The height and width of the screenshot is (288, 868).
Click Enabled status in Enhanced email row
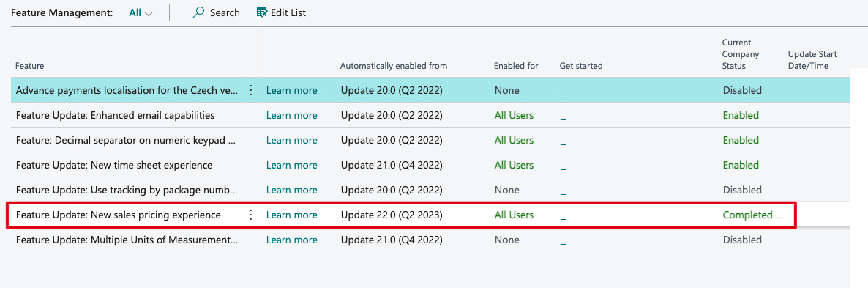[741, 115]
